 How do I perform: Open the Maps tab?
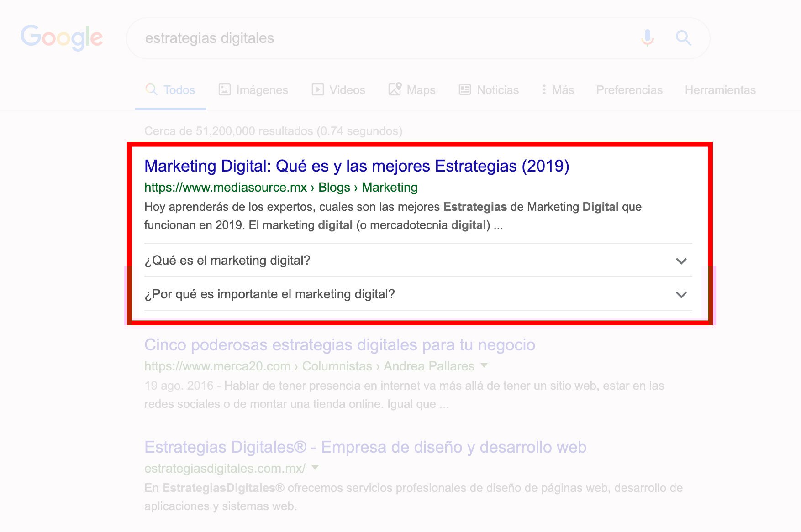pyautogui.click(x=412, y=90)
